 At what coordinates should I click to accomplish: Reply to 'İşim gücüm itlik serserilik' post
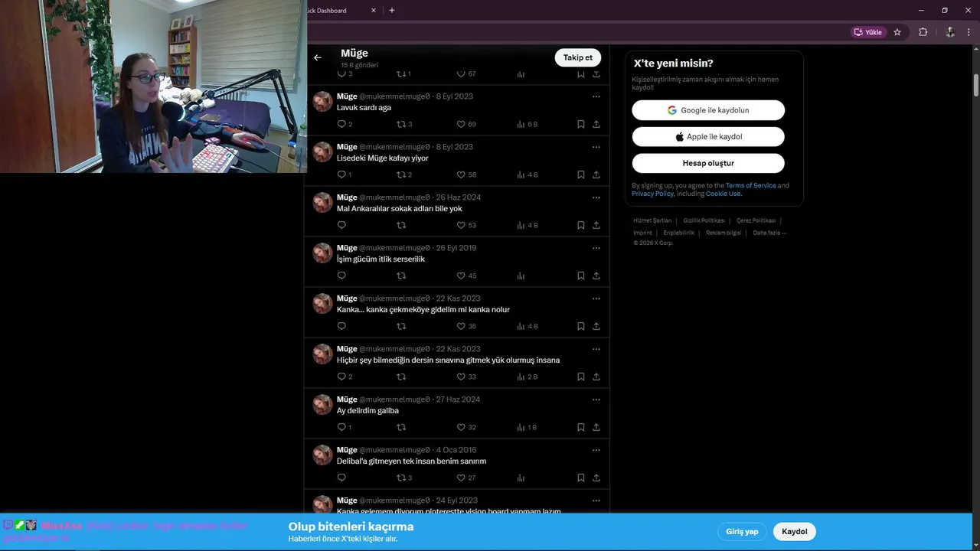point(341,275)
